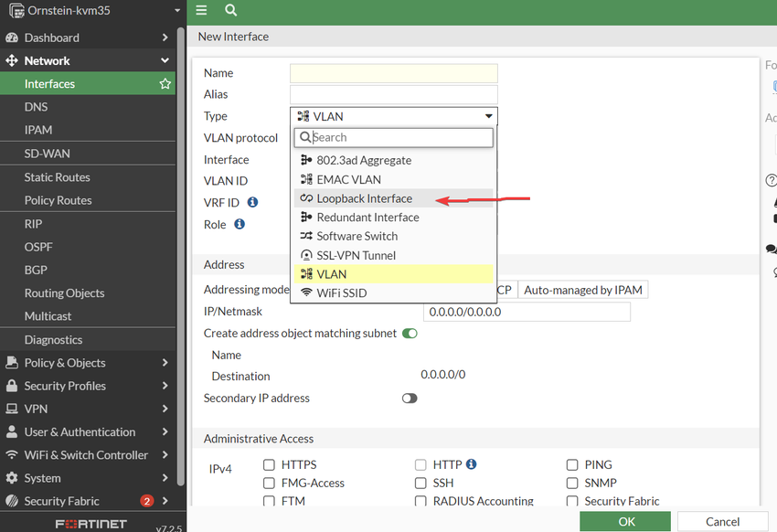
Task: Click the Name input field
Action: click(393, 73)
